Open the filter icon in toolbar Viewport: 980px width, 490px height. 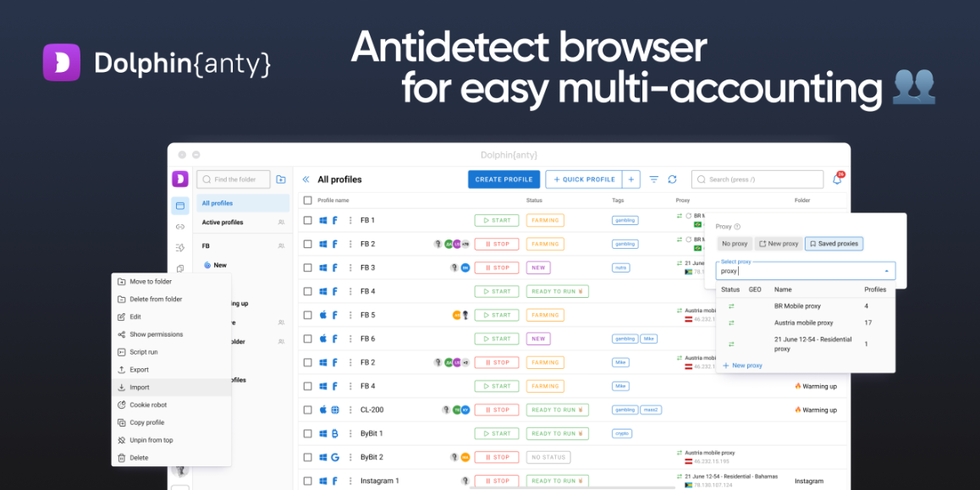point(653,179)
